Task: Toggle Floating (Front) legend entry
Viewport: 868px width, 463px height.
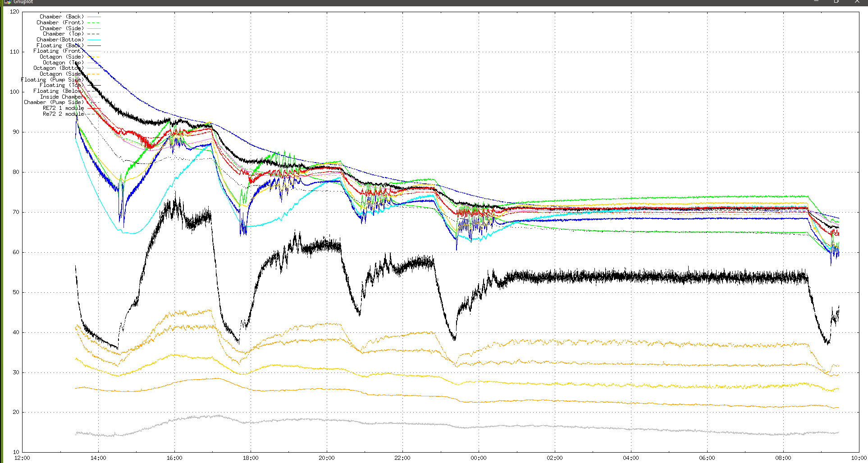Action: 58,51
